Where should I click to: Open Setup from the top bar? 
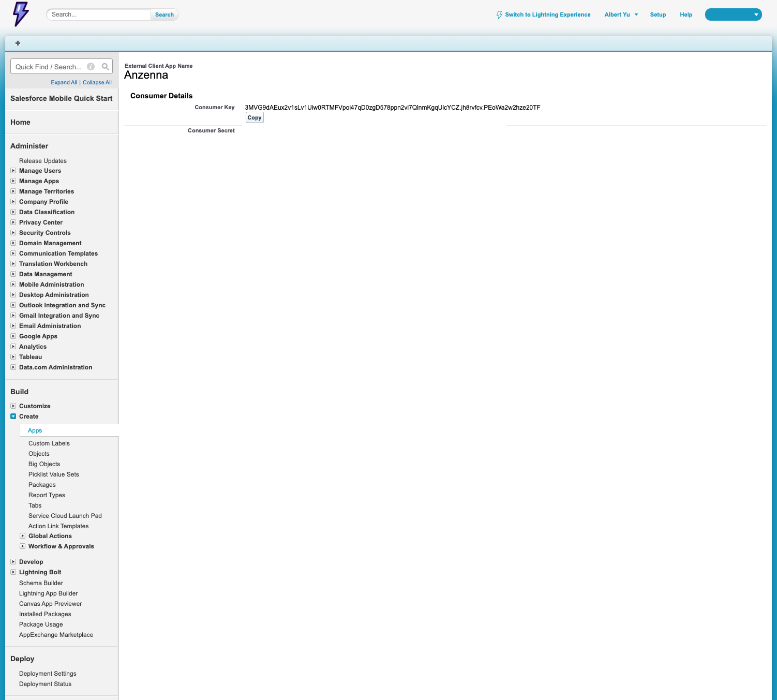[658, 14]
